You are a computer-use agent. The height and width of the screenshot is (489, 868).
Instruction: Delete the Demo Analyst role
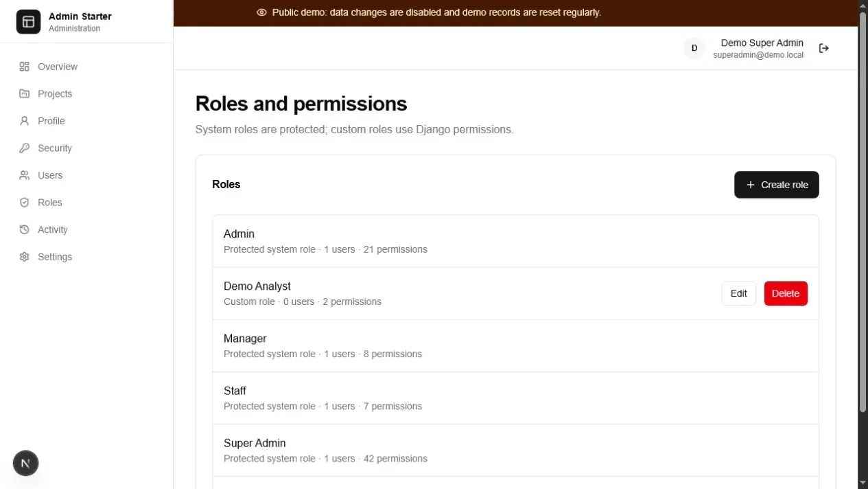(x=785, y=293)
